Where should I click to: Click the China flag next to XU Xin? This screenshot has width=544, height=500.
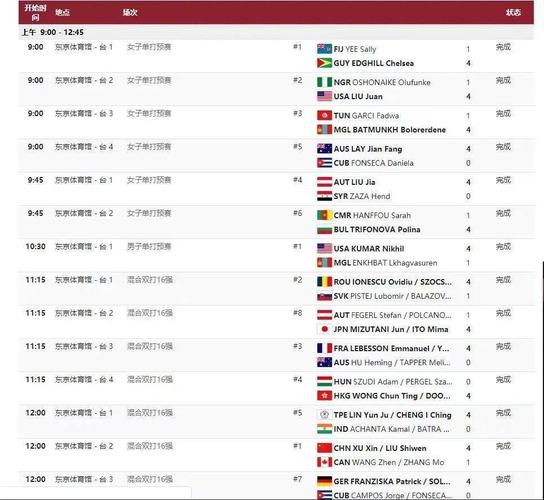pyautogui.click(x=324, y=448)
